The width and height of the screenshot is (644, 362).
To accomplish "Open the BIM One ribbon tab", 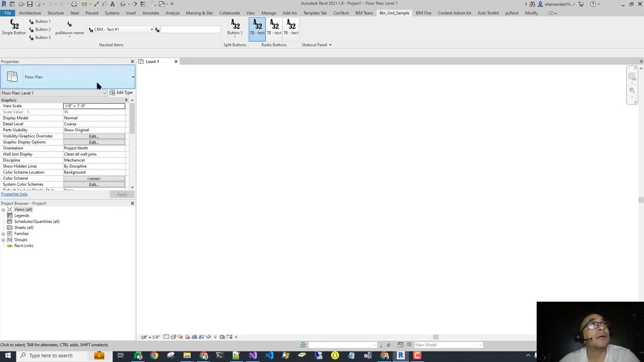I will [x=423, y=13].
